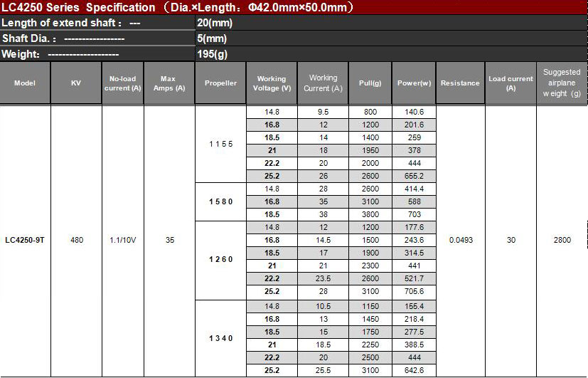Click the 1400 pull value
Image resolution: width=588 pixels, height=378 pixels.
370,137
